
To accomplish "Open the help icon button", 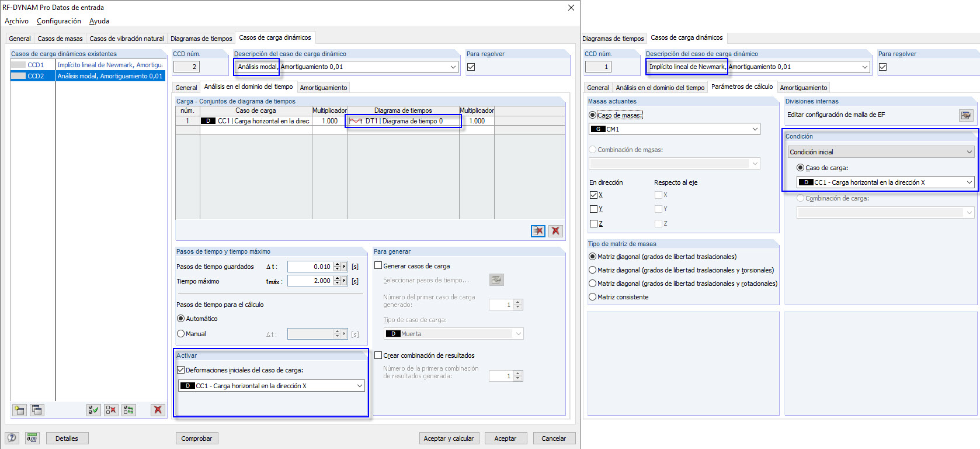I will coord(12,438).
